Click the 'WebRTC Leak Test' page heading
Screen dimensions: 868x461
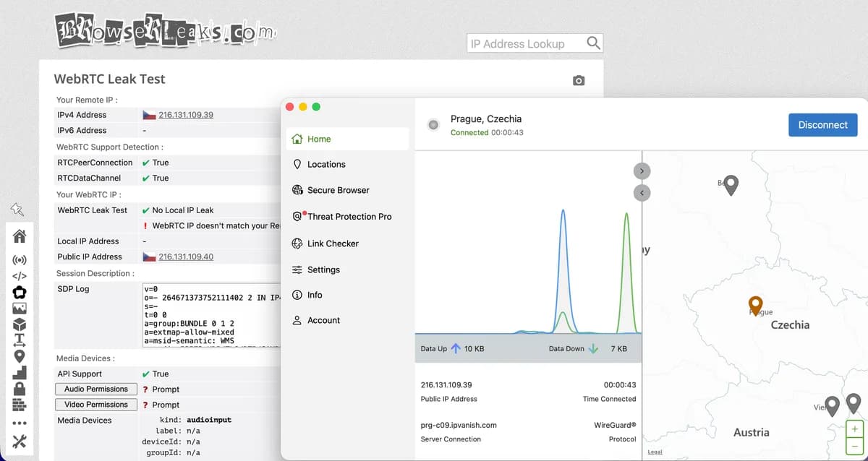point(110,79)
